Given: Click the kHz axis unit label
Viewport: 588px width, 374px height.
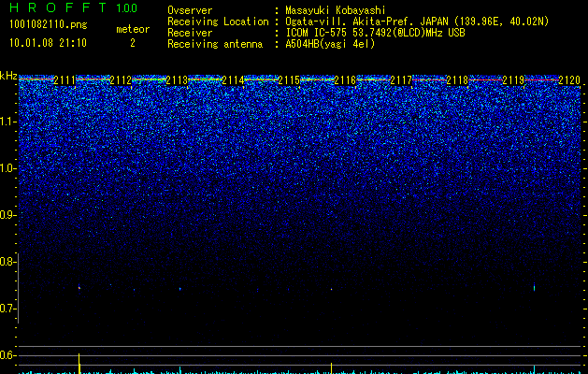Looking at the screenshot, I should [x=8, y=76].
